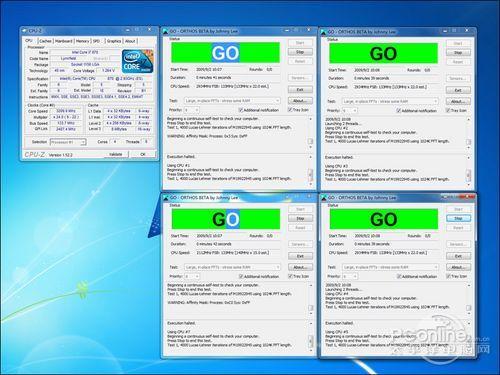Click the Intel Core i7 logo

click(x=138, y=62)
